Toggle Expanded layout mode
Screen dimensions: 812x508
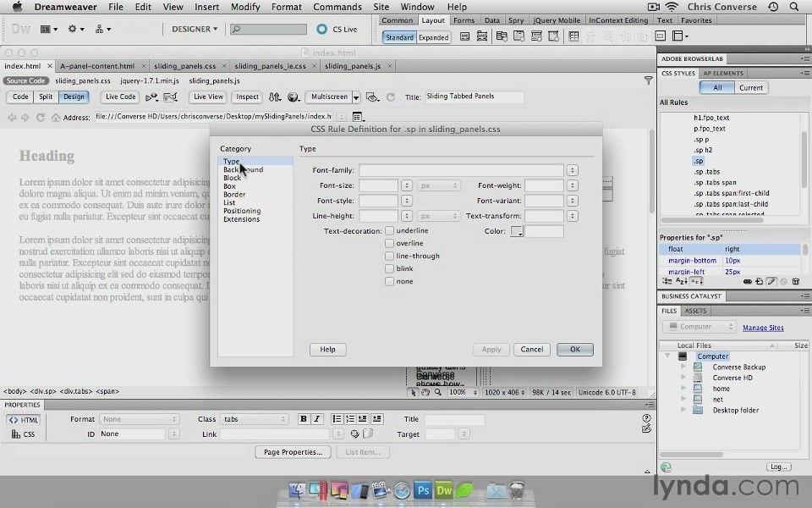433,37
